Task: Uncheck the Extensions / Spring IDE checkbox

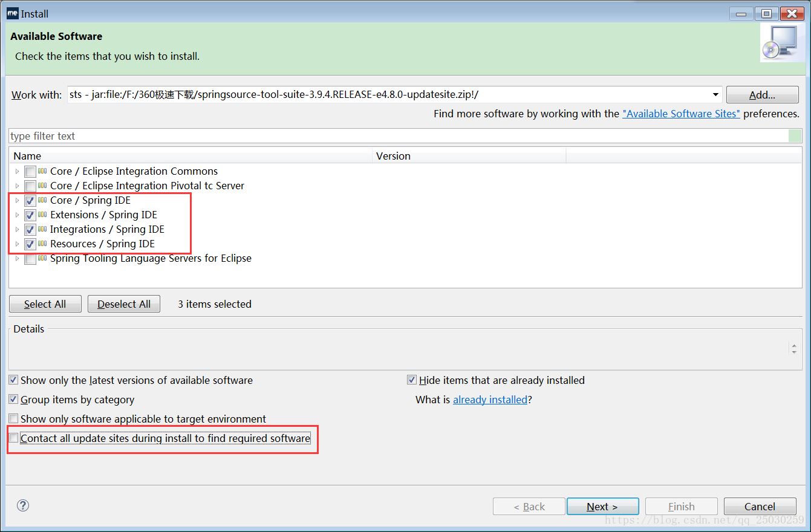Action: click(30, 215)
